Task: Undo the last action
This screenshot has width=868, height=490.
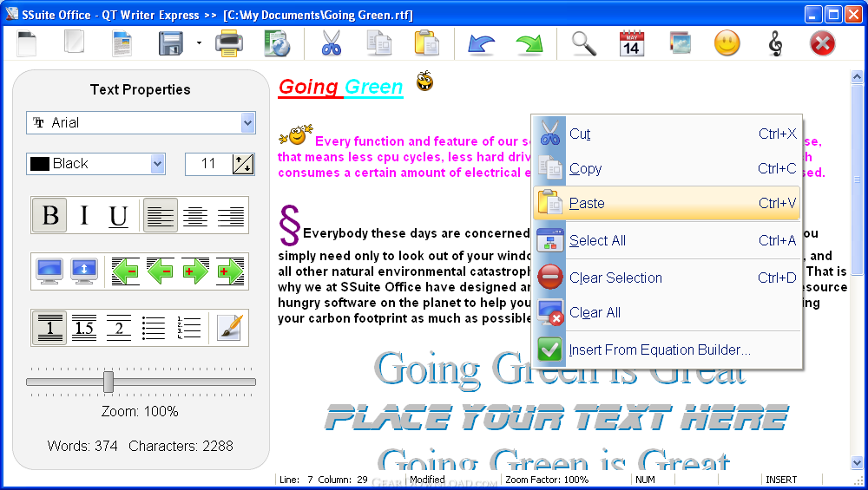Action: pos(481,43)
